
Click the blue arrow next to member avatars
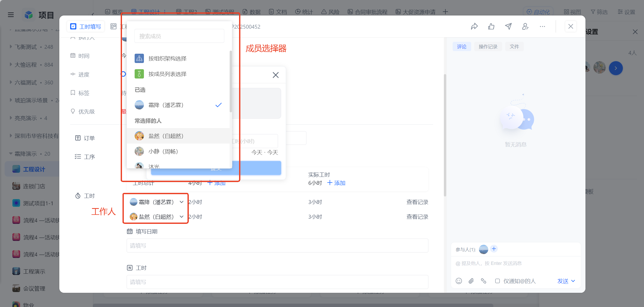(x=616, y=68)
